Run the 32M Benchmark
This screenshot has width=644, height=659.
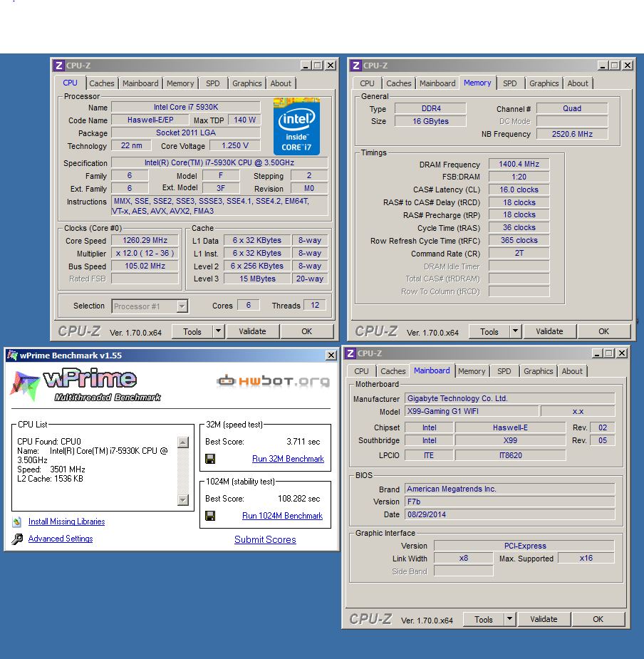[x=288, y=459]
